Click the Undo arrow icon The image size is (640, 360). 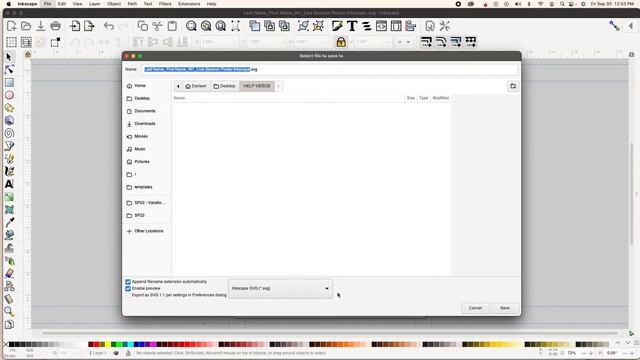tap(109, 26)
